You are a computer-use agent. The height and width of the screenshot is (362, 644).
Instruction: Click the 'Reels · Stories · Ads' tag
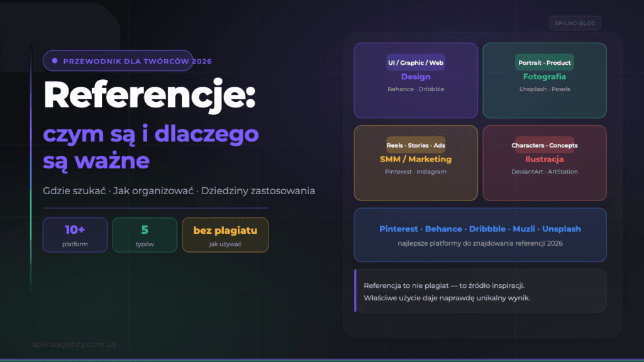(416, 145)
